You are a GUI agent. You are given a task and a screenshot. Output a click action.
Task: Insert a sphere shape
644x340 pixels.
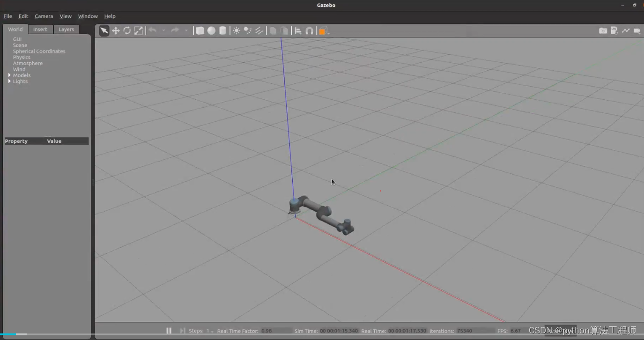(211, 31)
